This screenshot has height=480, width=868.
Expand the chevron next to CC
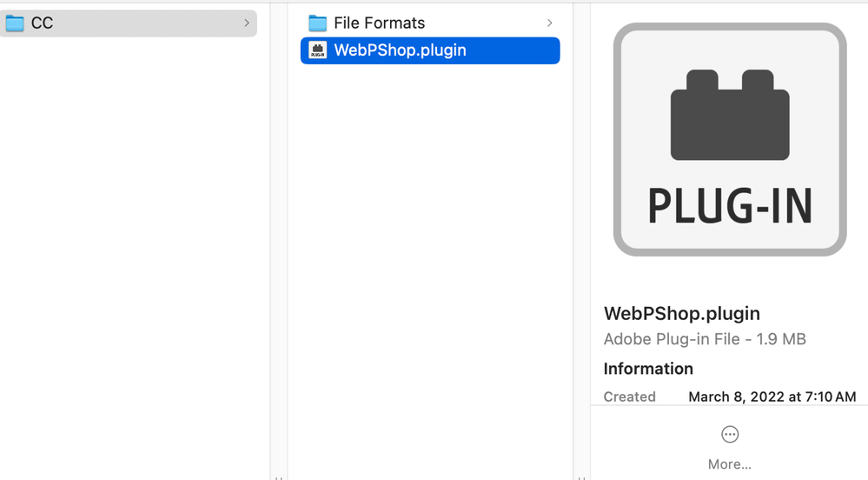pyautogui.click(x=247, y=23)
